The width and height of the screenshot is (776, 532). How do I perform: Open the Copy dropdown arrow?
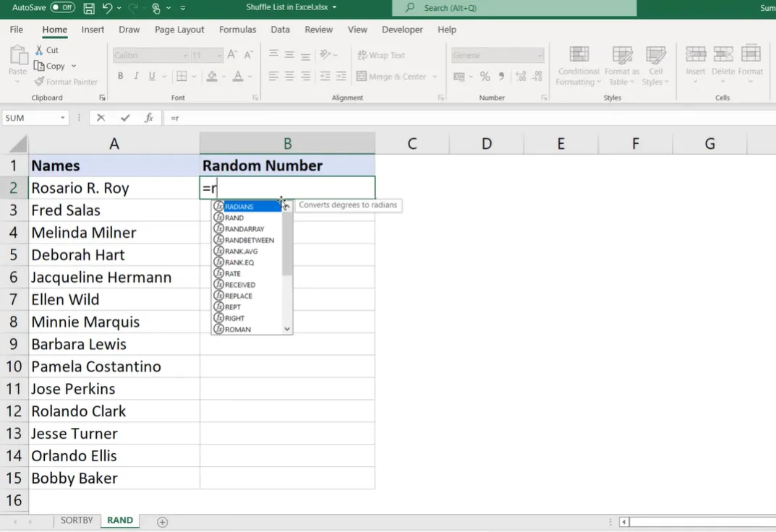(x=74, y=66)
